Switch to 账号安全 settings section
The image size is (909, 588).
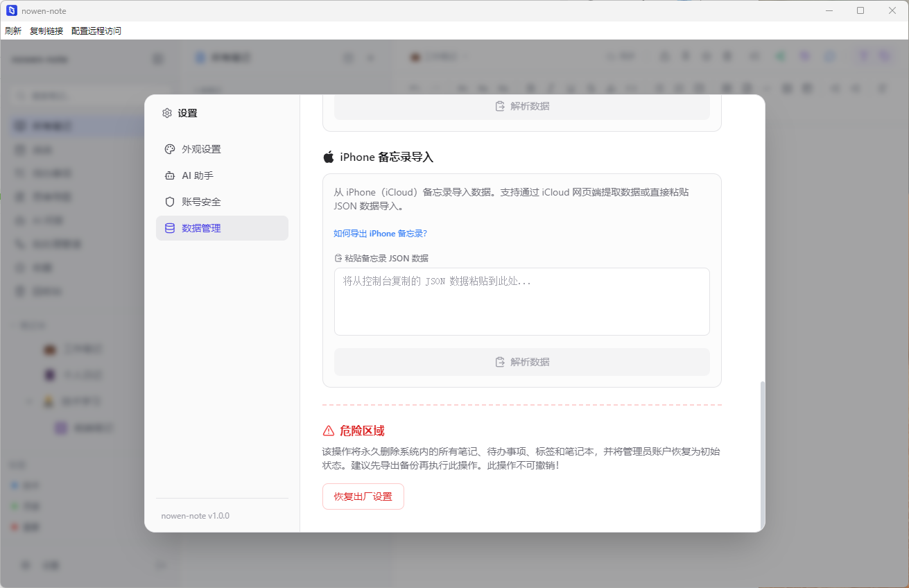click(222, 202)
